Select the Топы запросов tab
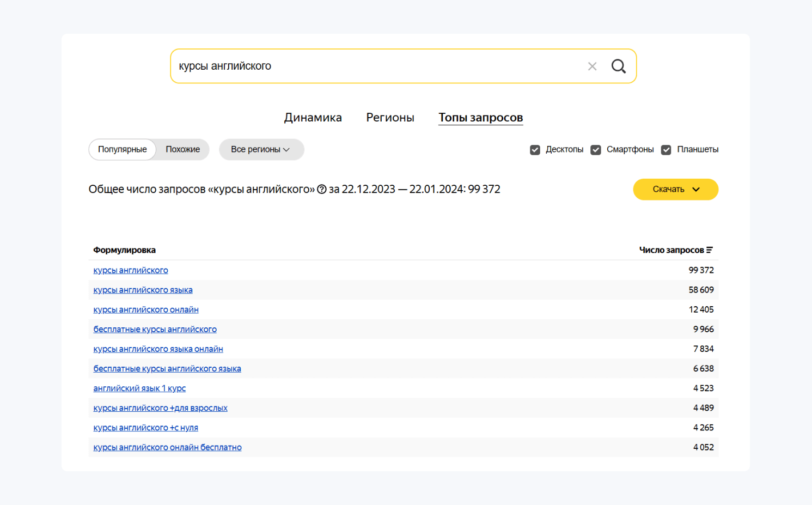 click(481, 118)
